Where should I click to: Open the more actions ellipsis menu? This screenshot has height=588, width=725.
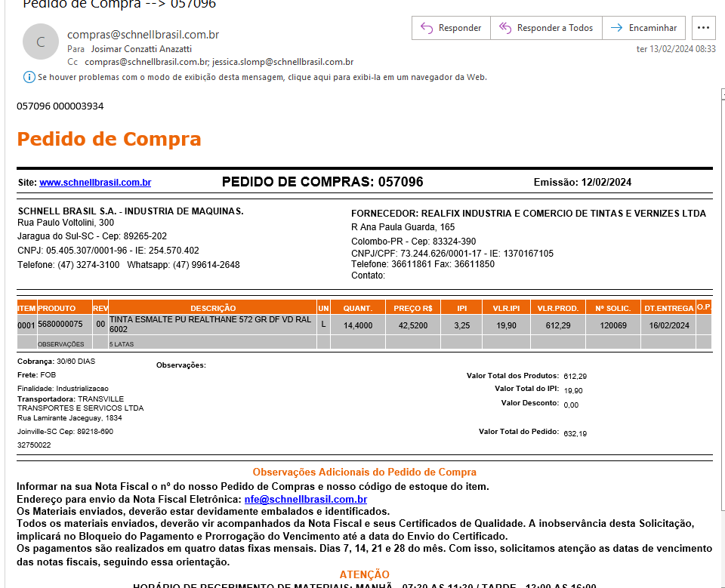pyautogui.click(x=703, y=28)
